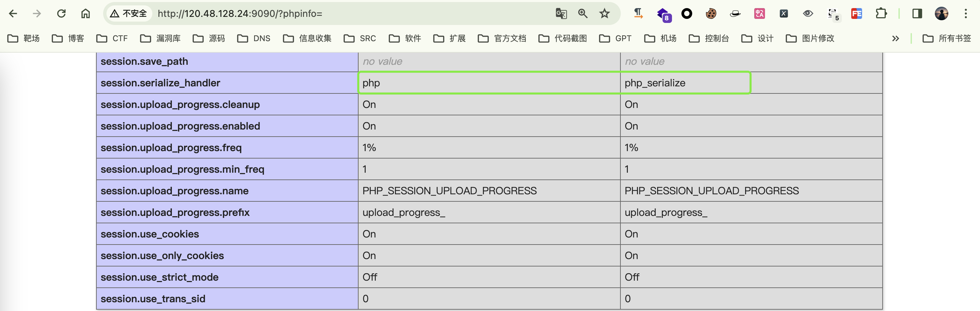Open the DNS bookmark folder
This screenshot has width=980, height=311.
tap(254, 38)
